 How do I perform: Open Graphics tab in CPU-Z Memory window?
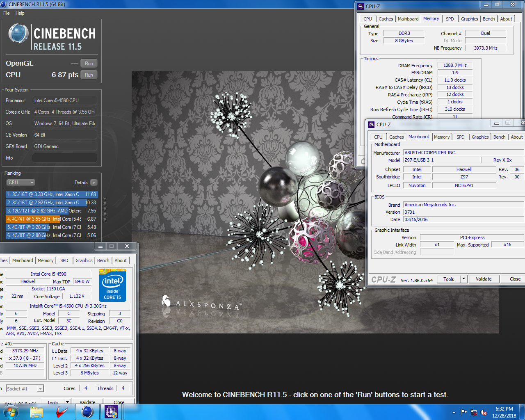tap(469, 19)
